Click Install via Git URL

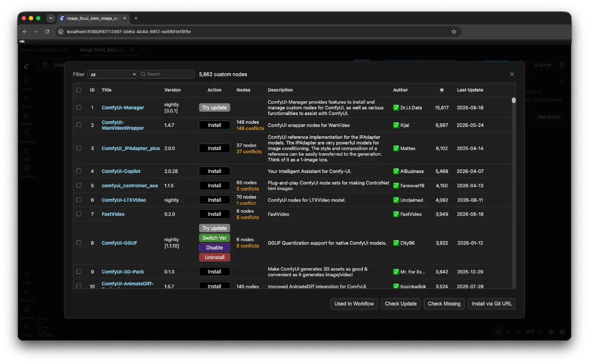(x=491, y=304)
